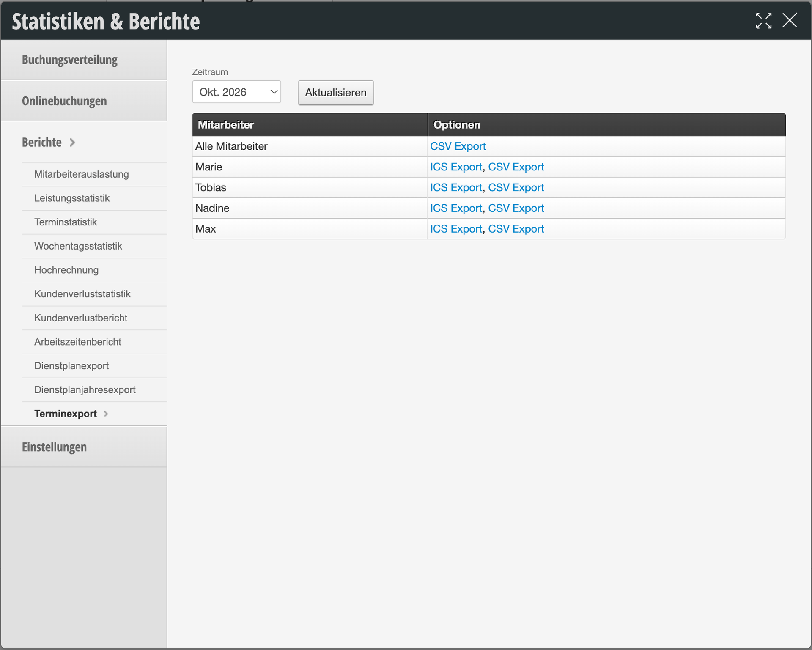The image size is (812, 650).
Task: Click ICS Export for Marie
Action: click(455, 167)
